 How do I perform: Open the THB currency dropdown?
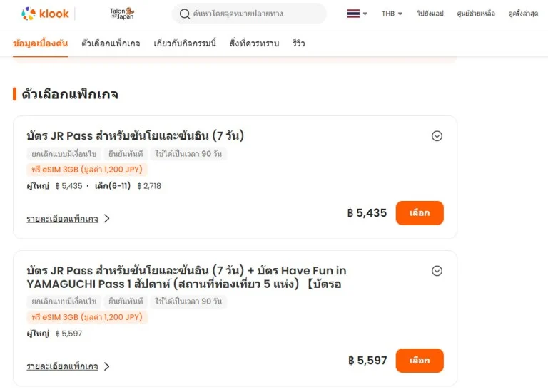tap(392, 14)
